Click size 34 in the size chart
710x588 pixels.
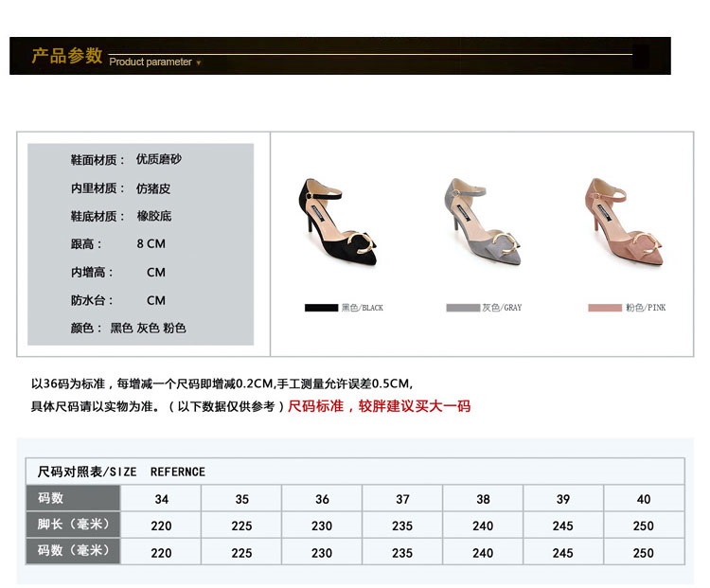(161, 499)
